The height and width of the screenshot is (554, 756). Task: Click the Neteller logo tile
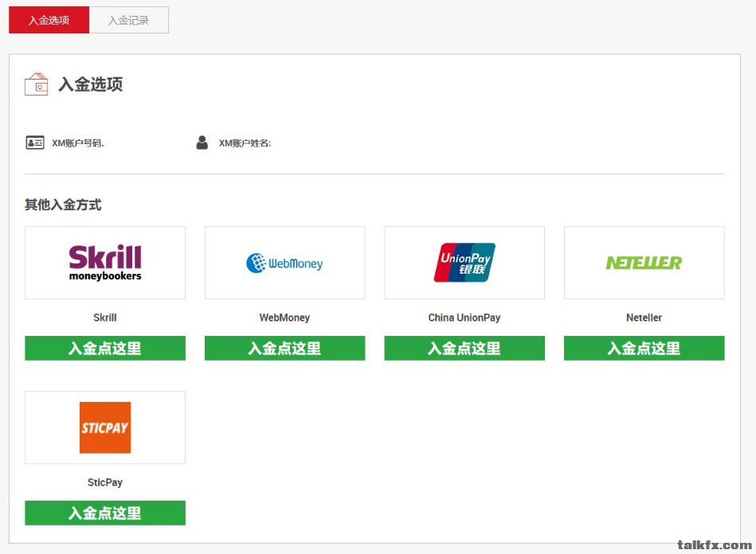(x=644, y=263)
